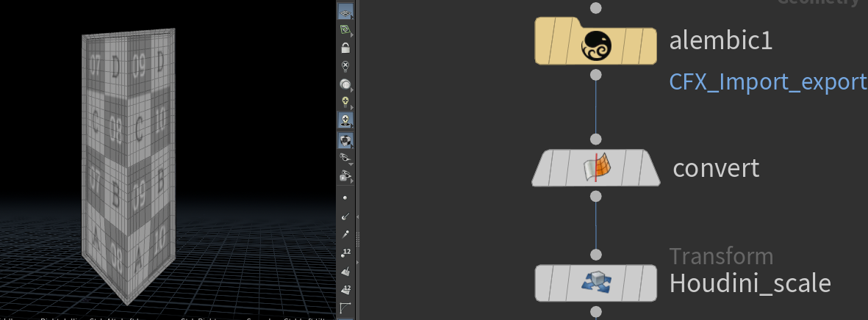Toggle the high quality lighting button
Viewport: 868px width, 320px height.
pos(345,120)
